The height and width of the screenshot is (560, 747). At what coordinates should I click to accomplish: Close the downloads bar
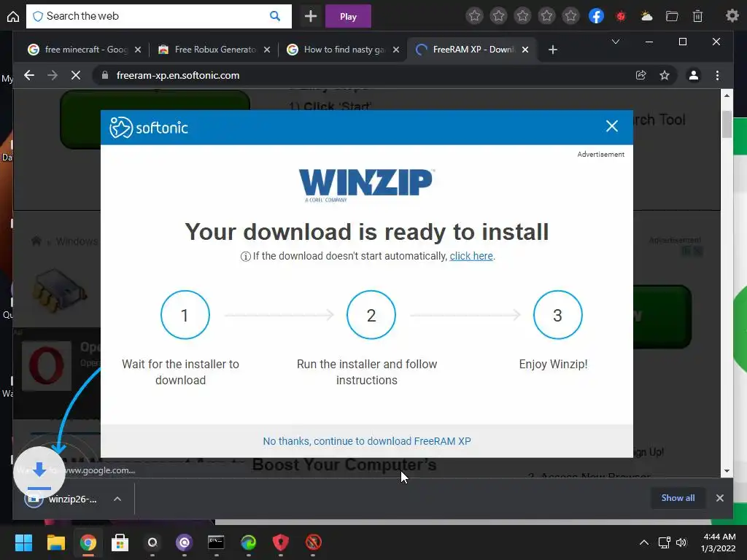(719, 497)
